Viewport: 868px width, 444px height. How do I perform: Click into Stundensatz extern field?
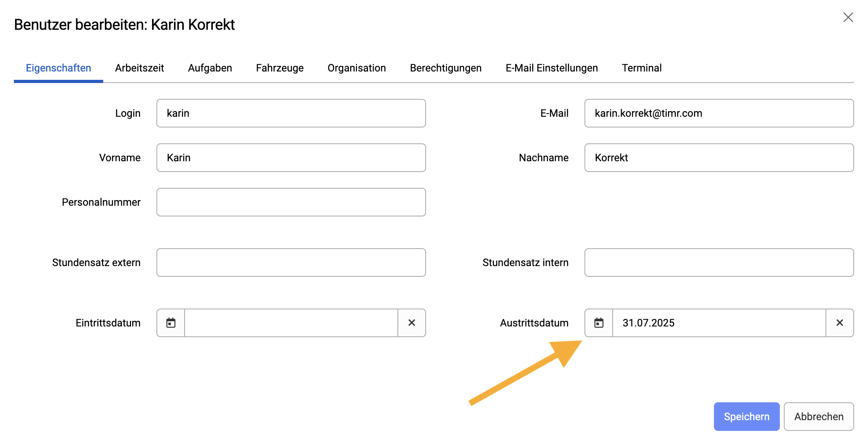tap(291, 263)
